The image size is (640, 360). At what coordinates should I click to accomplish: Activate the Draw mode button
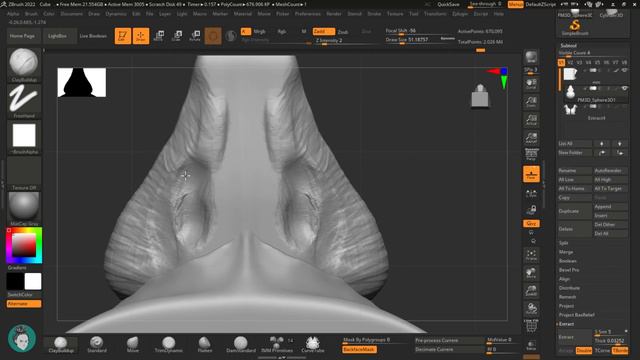pos(141,36)
